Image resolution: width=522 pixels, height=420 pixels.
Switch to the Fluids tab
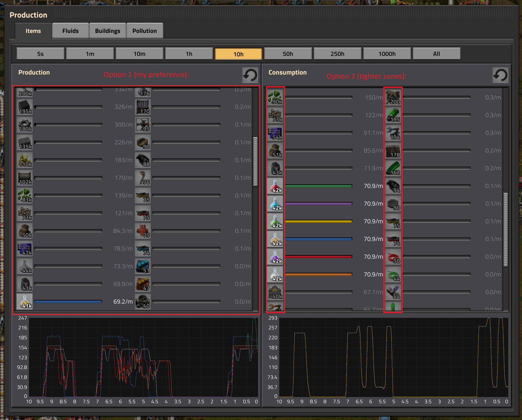71,31
